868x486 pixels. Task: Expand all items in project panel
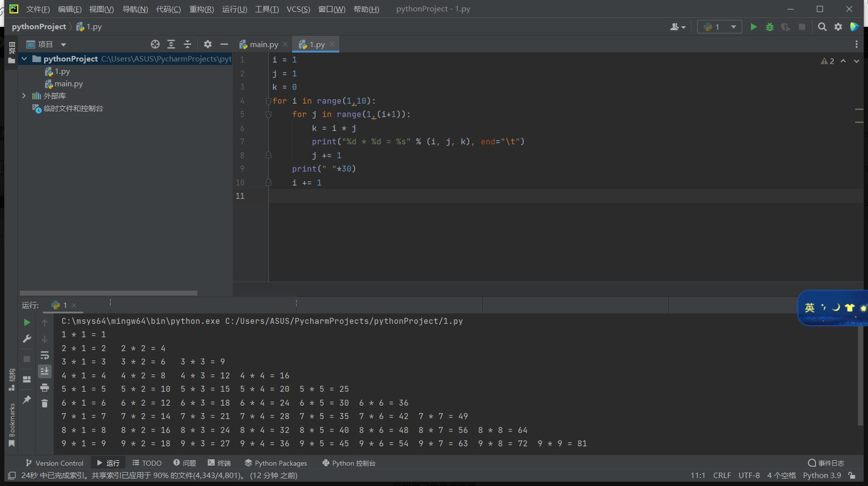click(171, 44)
